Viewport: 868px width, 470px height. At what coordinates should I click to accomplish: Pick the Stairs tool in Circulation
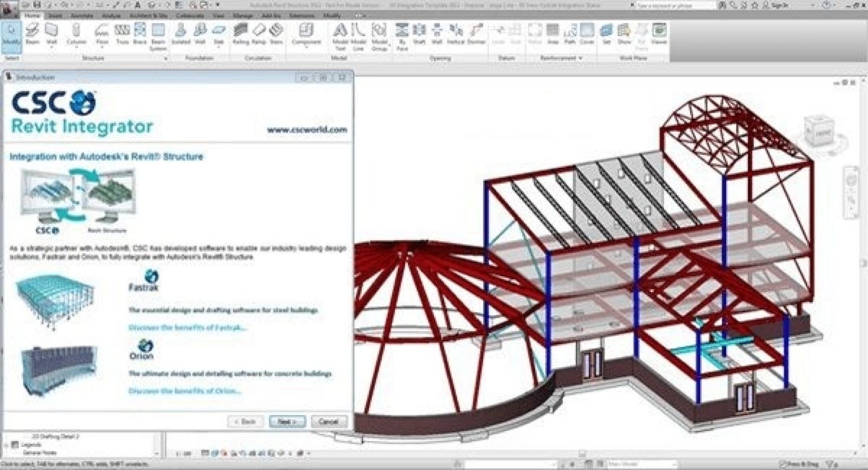276,34
